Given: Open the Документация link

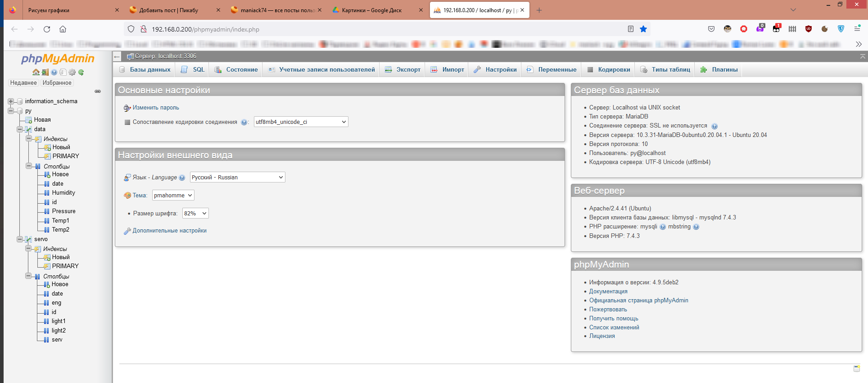Looking at the screenshot, I should click(x=608, y=292).
